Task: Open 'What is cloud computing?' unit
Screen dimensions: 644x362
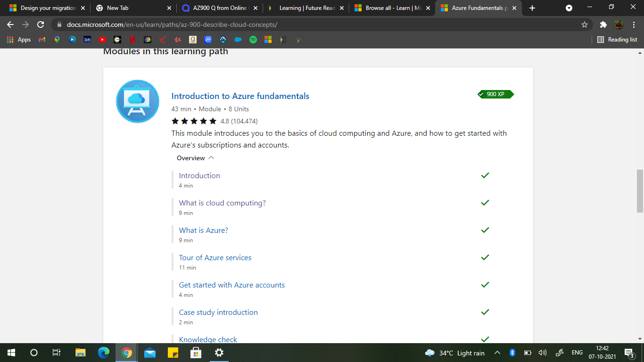Action: click(223, 203)
